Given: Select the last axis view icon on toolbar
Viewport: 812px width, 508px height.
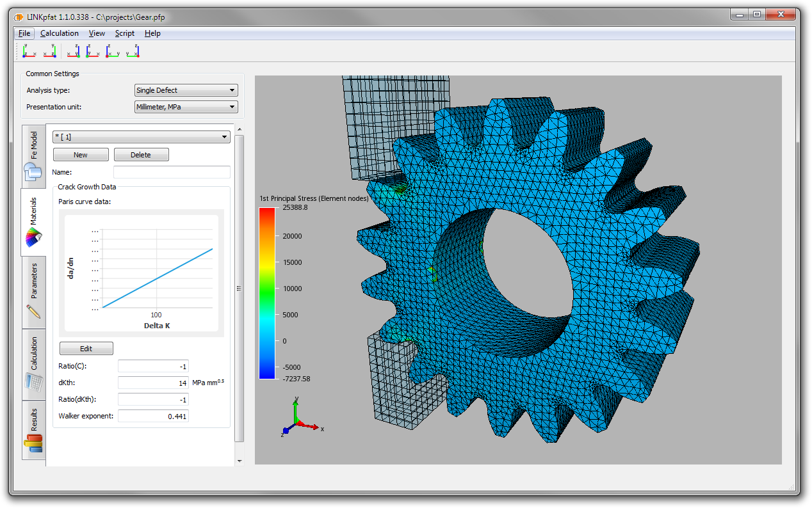Looking at the screenshot, I should [133, 50].
